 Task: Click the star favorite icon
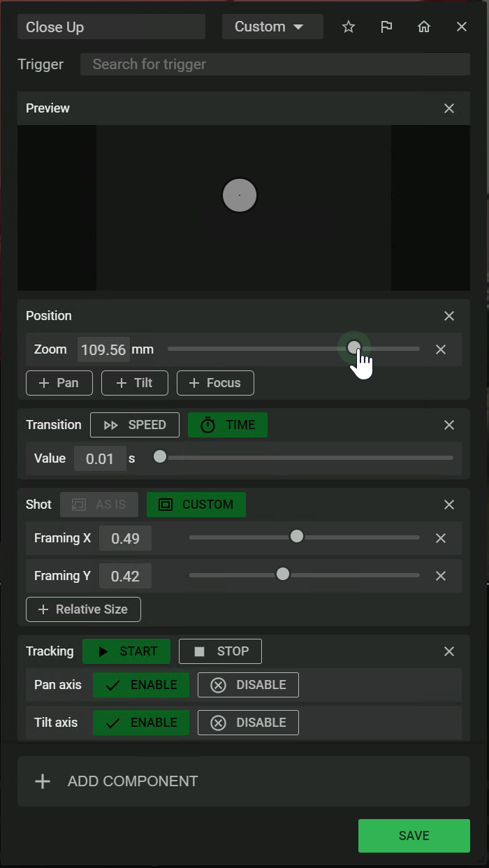349,27
